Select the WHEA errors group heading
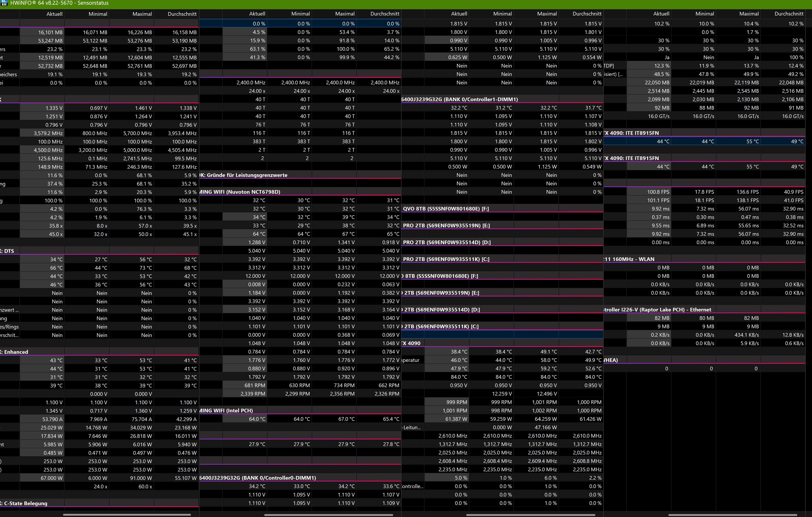This screenshot has width=812, height=517. (x=611, y=360)
